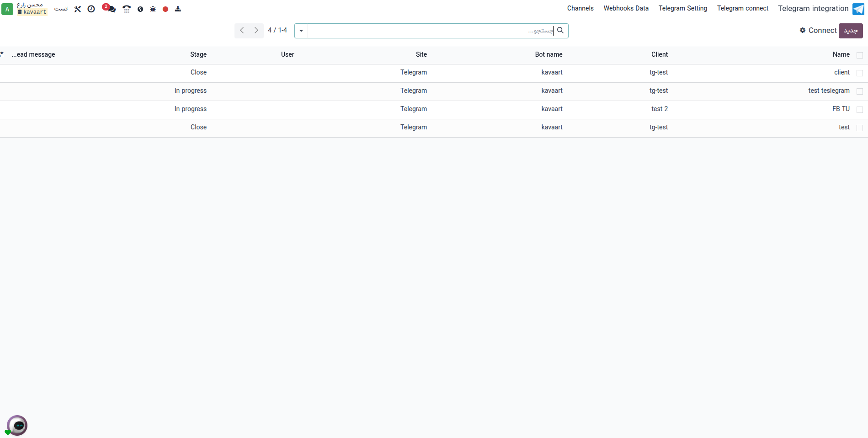Image resolution: width=868 pixels, height=438 pixels.
Task: Click the download tray icon
Action: 178,9
